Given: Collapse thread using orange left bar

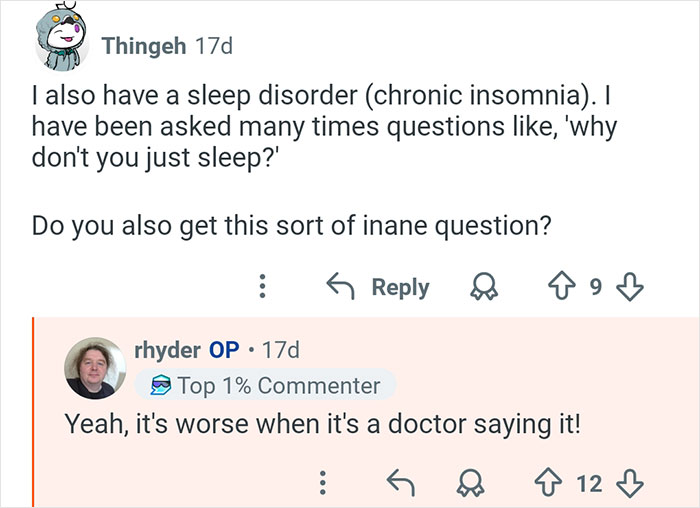Looking at the screenshot, I should click(x=35, y=412).
